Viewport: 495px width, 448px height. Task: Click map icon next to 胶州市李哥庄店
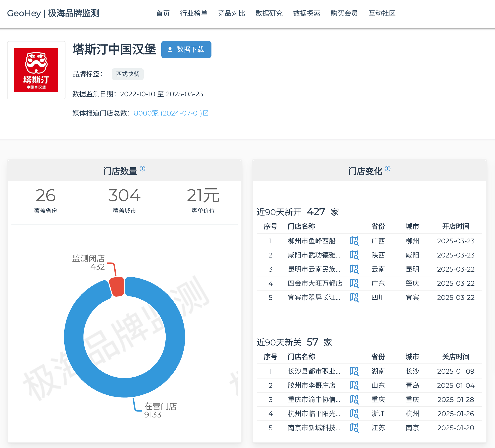(354, 385)
